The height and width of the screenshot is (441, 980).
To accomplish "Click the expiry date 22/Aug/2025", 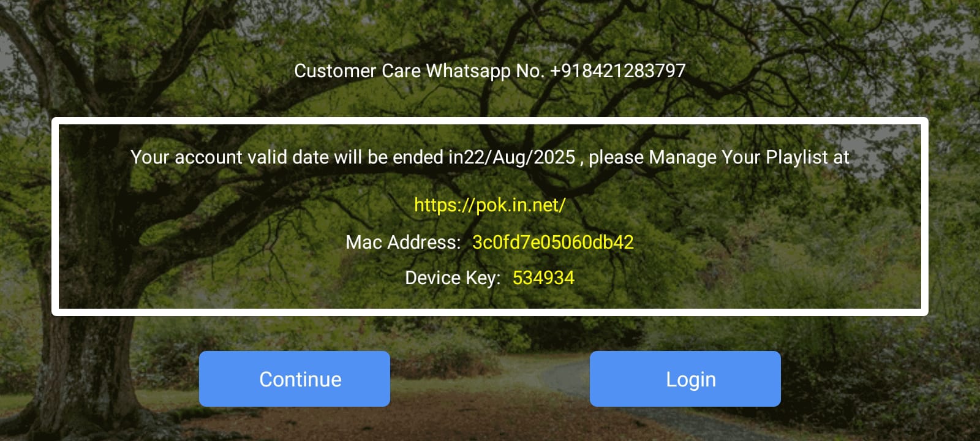I will pos(519,157).
